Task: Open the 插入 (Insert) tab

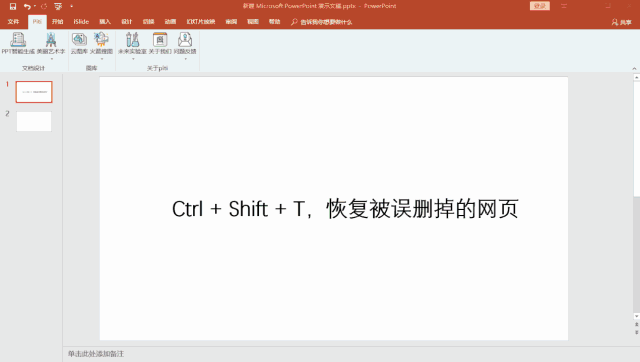Action: (x=105, y=22)
